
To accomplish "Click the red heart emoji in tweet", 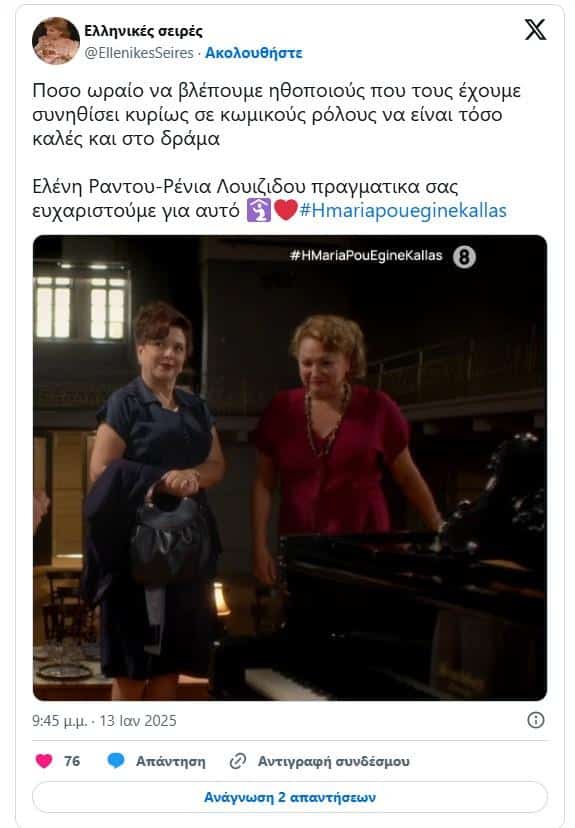I will pyautogui.click(x=286, y=210).
